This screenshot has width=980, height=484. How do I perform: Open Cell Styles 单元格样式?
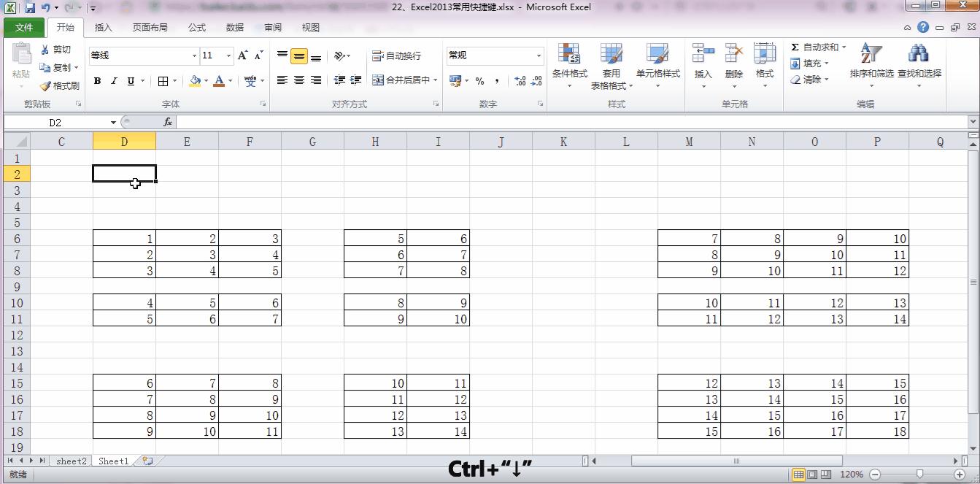click(x=657, y=66)
